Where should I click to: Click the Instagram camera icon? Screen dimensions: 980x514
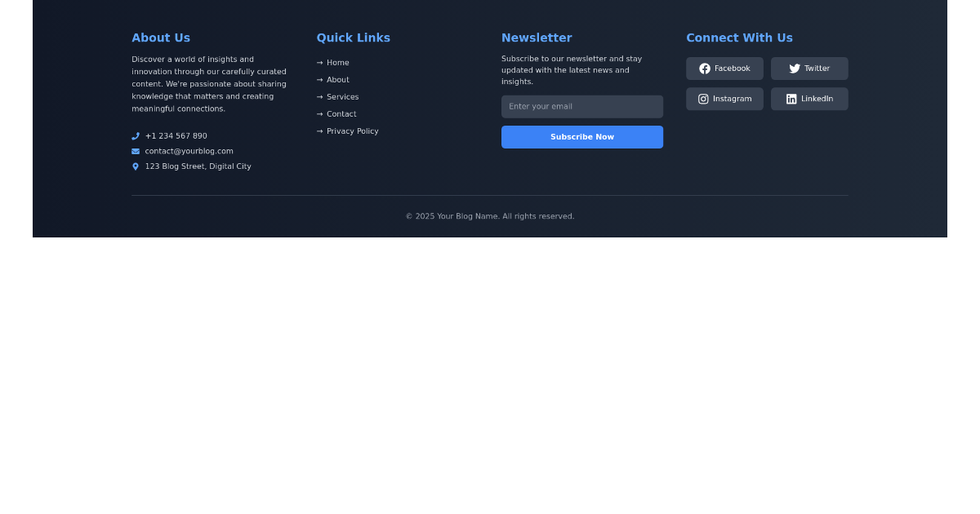point(703,99)
